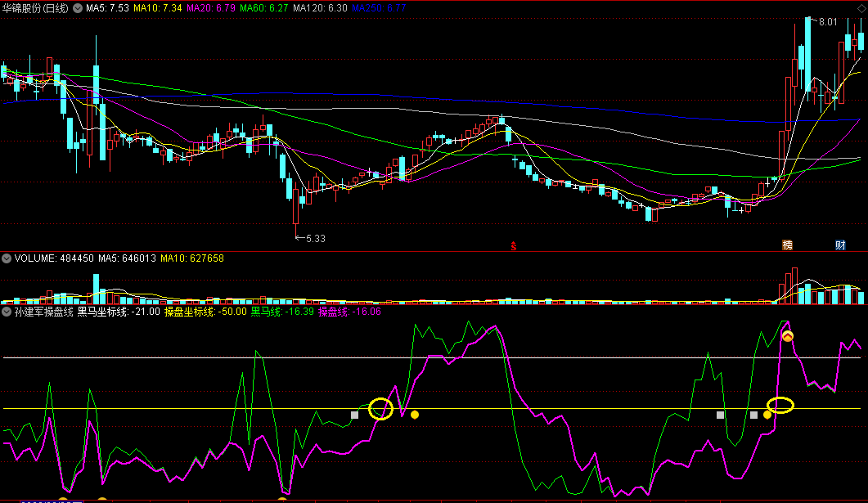868x503 pixels.
Task: Open the 榜 marker icon on the chart
Action: (787, 245)
